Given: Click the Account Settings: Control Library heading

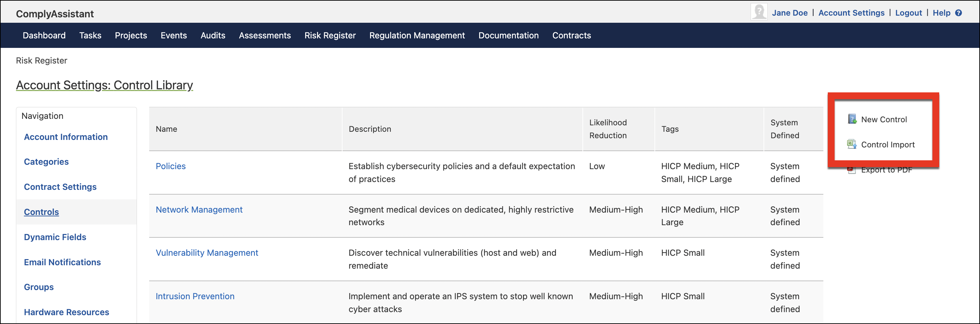Looking at the screenshot, I should coord(105,85).
